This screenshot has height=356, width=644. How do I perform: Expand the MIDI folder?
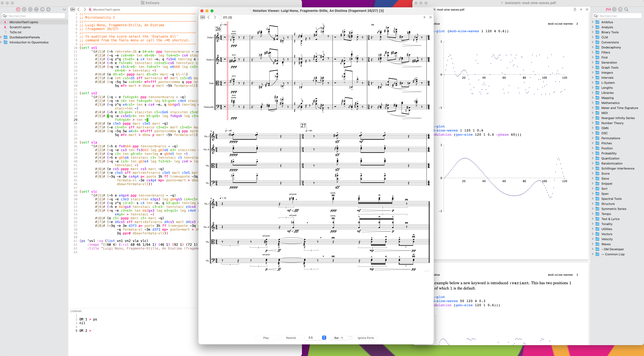592,113
